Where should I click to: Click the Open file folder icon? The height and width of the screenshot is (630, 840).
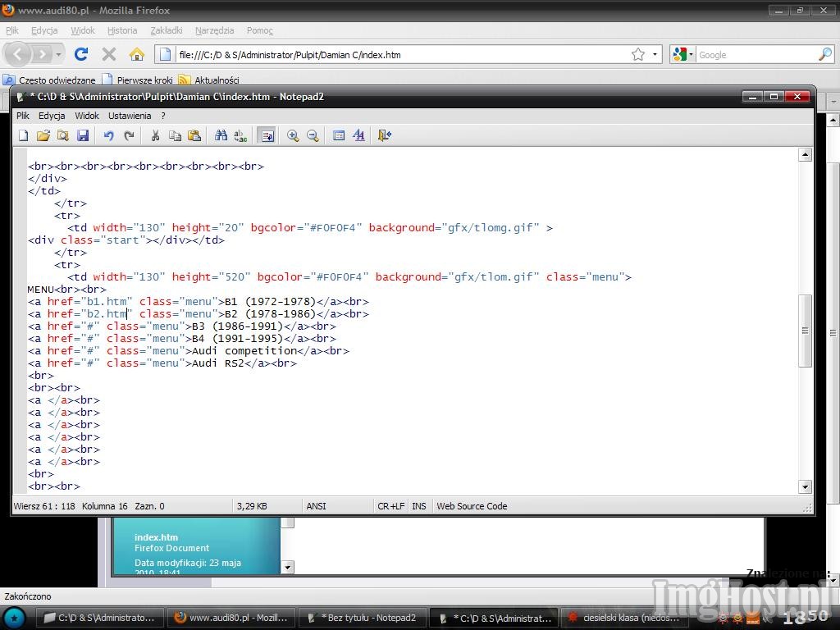coord(43,135)
